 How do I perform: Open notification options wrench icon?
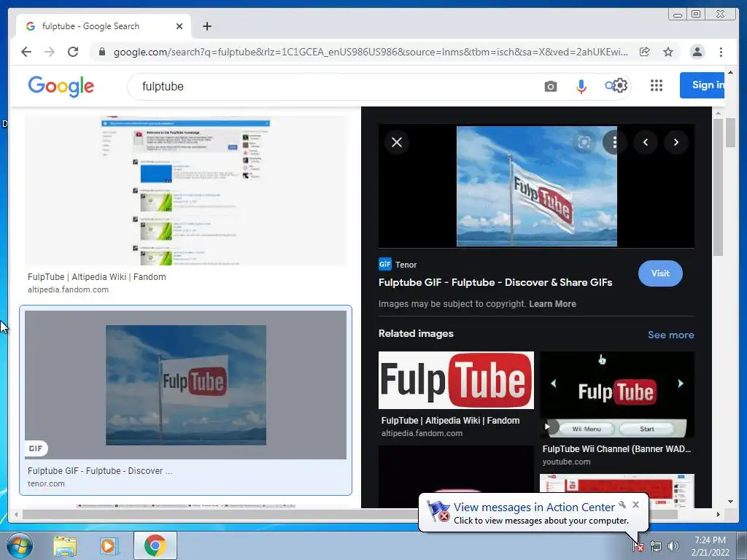click(622, 505)
